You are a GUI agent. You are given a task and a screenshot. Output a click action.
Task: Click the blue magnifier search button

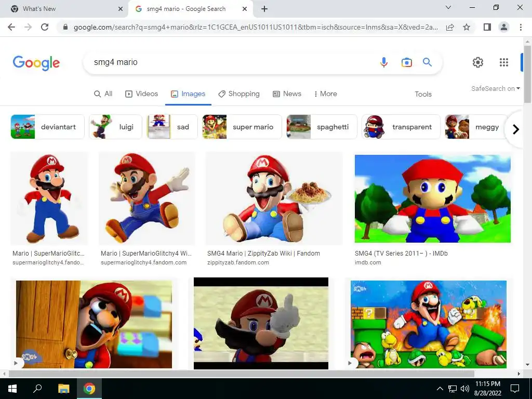427,62
